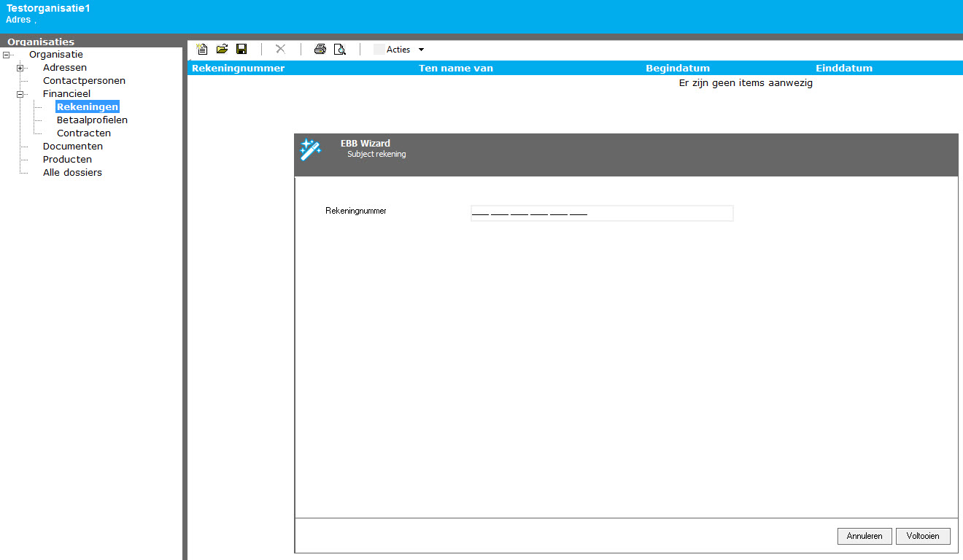Open Print preview with the magnifier icon
Screen dimensions: 963x560
point(339,50)
